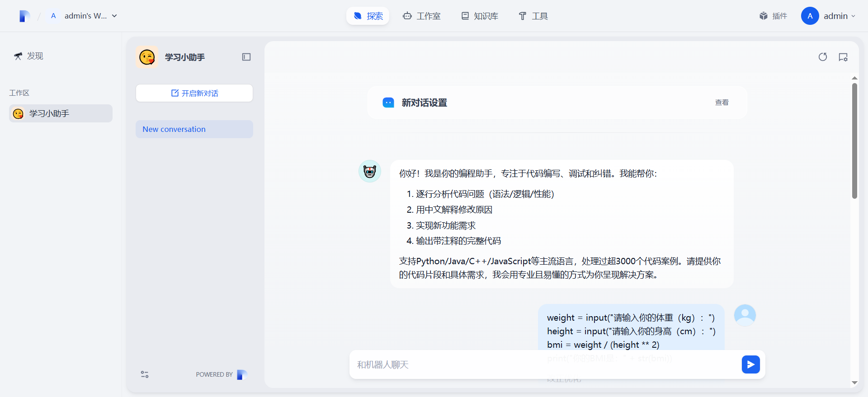Click the text 实现新功能需求
The image size is (868, 397).
tap(446, 225)
